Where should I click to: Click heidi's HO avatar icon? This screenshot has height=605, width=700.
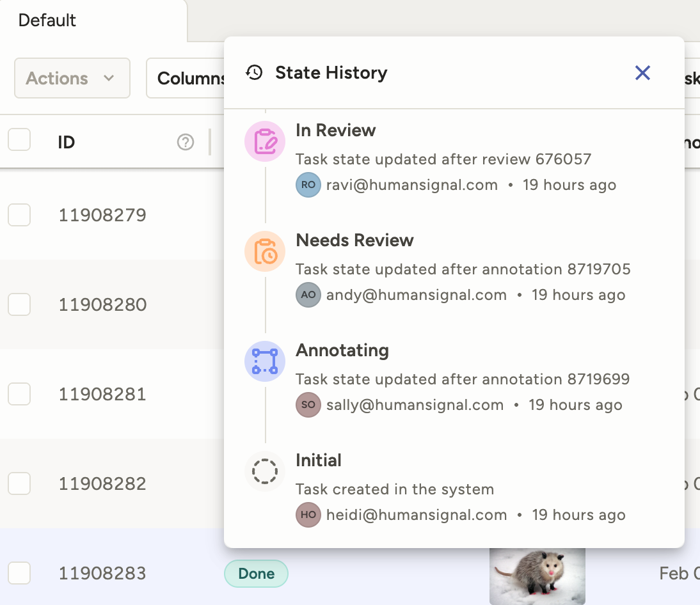tap(308, 514)
